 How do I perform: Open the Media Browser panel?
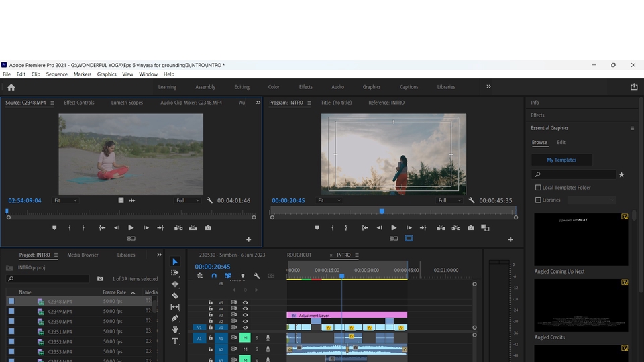(83, 255)
